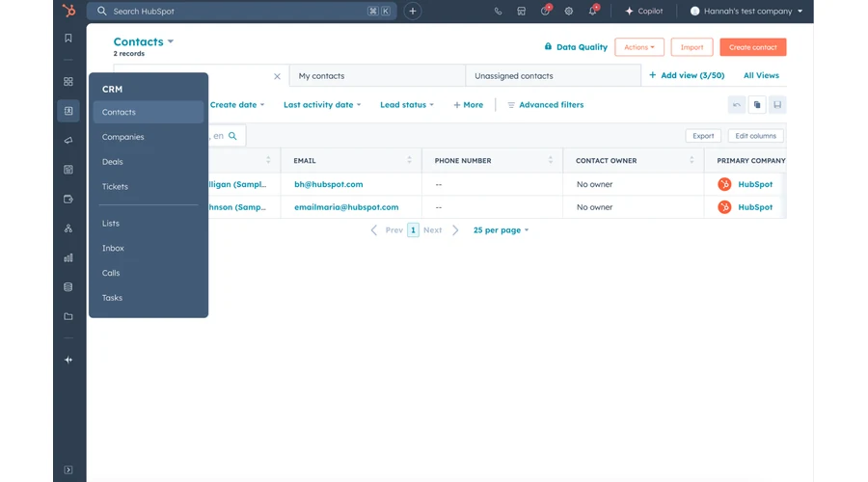Switch to the My contacts tab
The height and width of the screenshot is (482, 868).
click(x=377, y=76)
